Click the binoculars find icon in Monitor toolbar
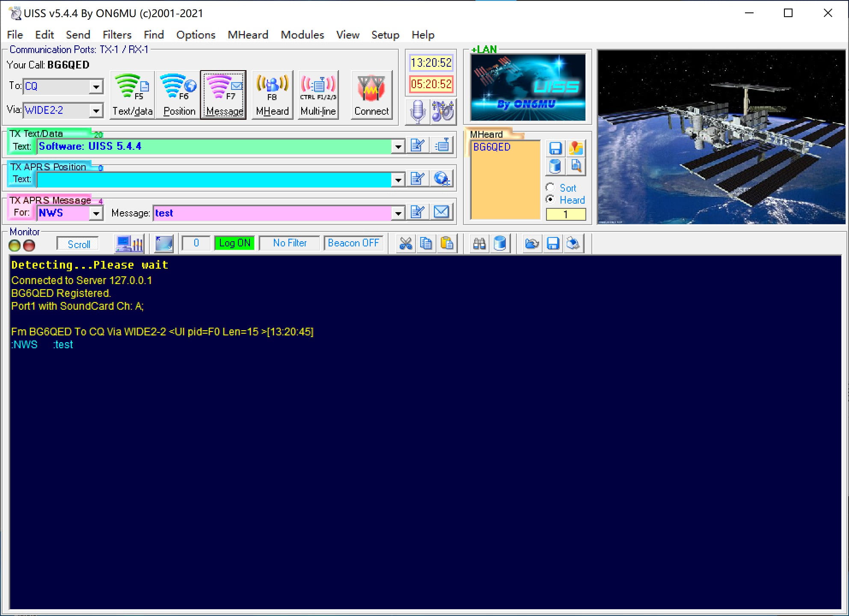This screenshot has width=849, height=616. tap(479, 244)
